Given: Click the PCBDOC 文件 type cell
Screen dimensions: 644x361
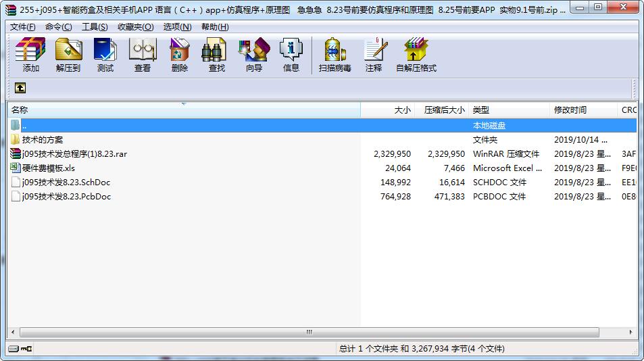Looking at the screenshot, I should point(499,196).
